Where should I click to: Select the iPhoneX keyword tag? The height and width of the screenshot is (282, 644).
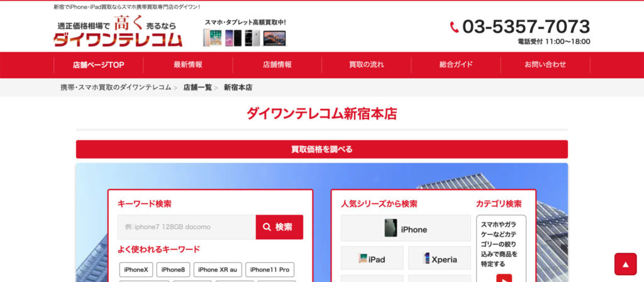click(x=136, y=269)
